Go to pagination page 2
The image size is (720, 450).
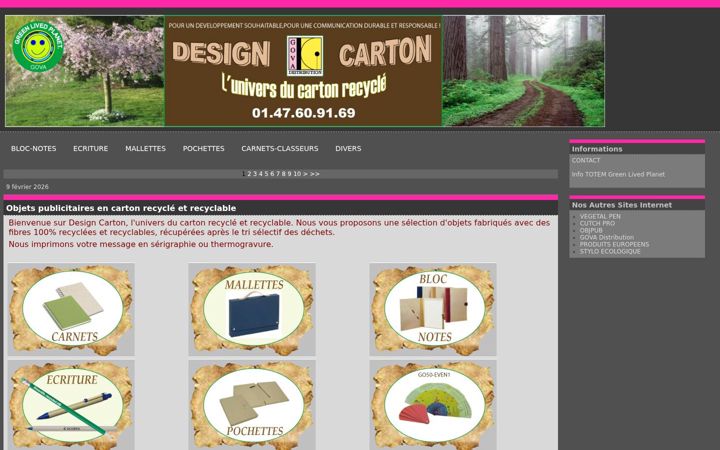pyautogui.click(x=249, y=174)
